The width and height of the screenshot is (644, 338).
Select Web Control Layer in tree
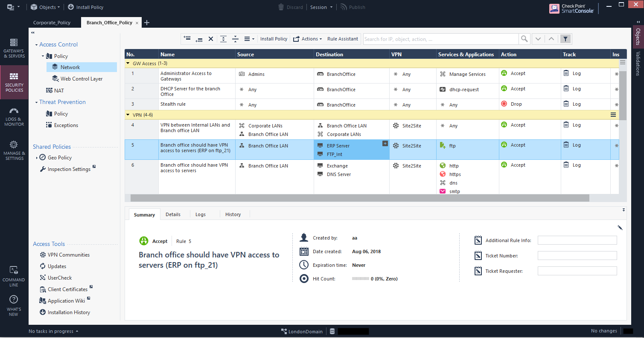[81, 79]
